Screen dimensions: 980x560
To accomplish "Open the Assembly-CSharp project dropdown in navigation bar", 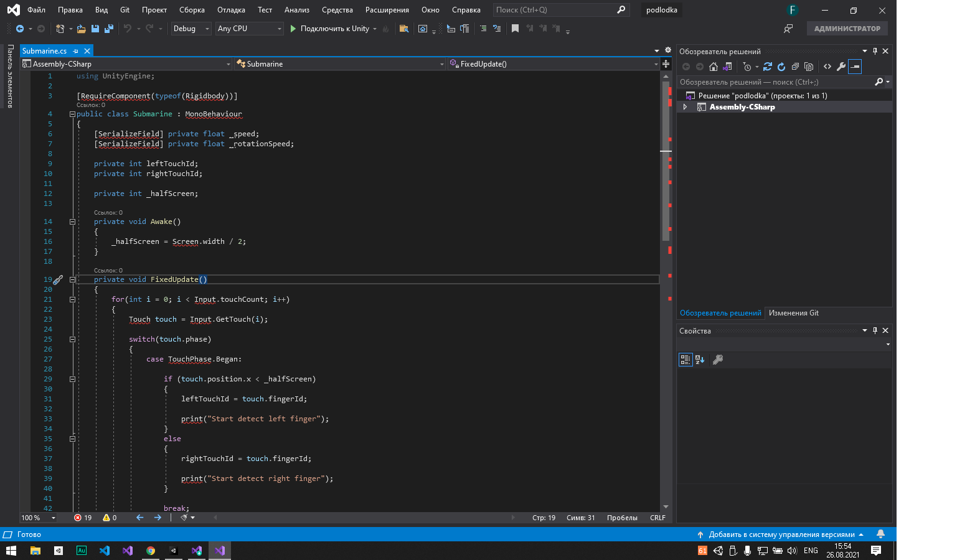I will pos(126,63).
